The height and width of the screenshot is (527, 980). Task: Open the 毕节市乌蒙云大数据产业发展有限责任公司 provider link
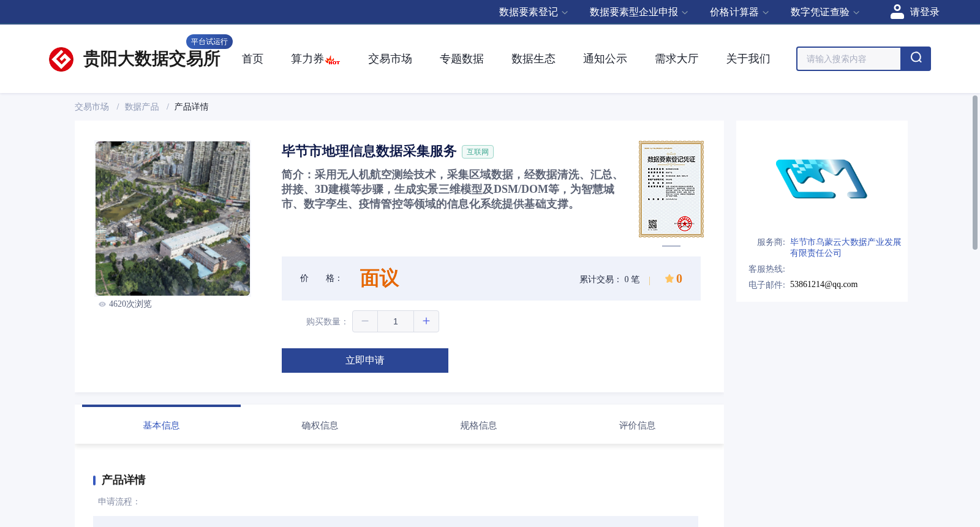[846, 247]
